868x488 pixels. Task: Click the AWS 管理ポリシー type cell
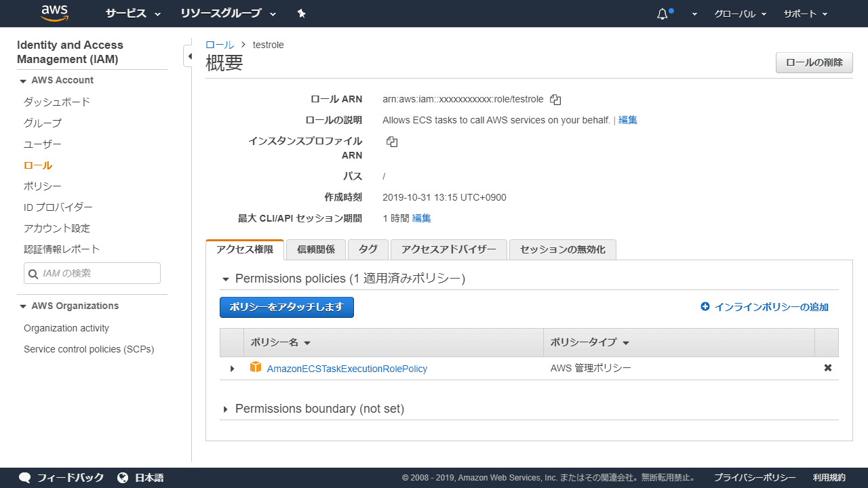[591, 368]
